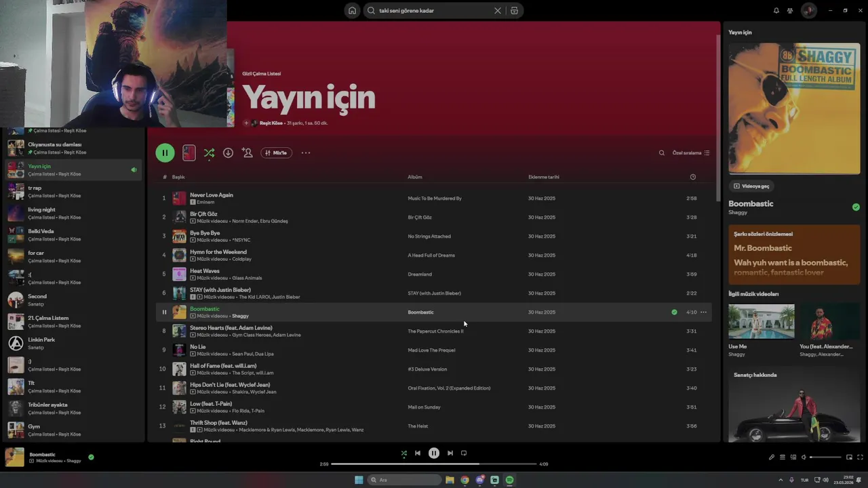Open the Linkin Park artist in sidebar
This screenshot has height=488, width=868.
75,343
